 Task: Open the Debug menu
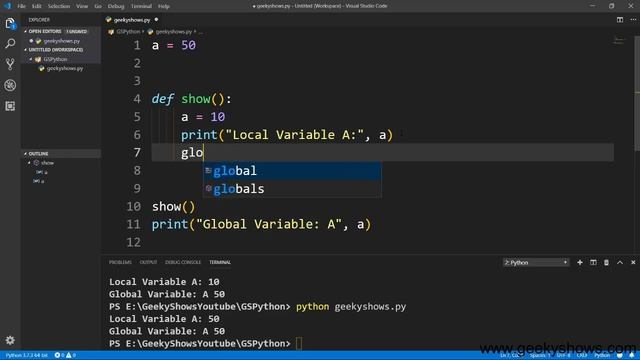coord(116,6)
